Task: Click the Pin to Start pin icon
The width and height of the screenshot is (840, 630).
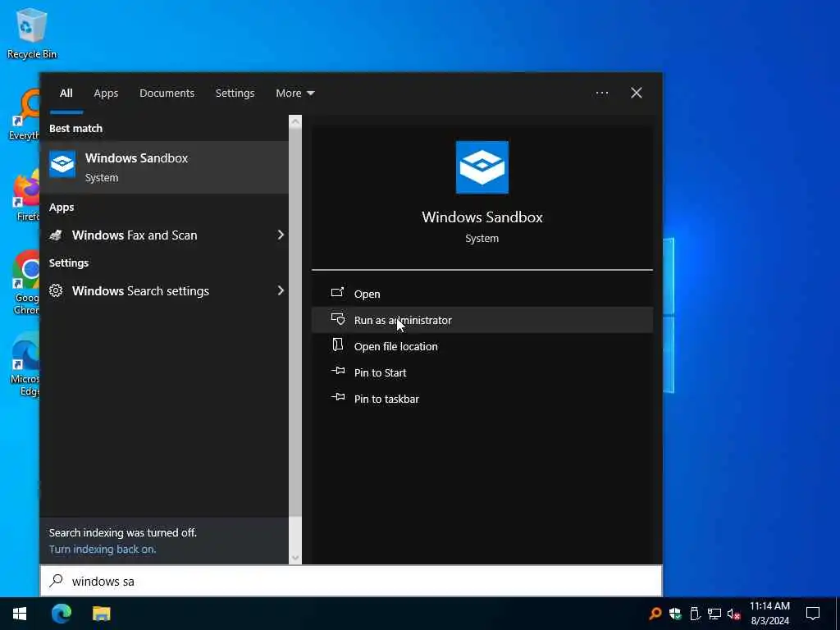Action: [337, 371]
